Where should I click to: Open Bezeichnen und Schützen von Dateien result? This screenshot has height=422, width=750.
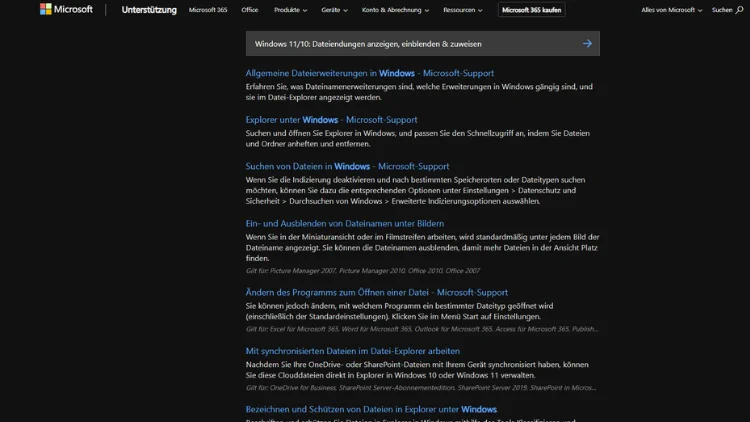pyautogui.click(x=371, y=409)
